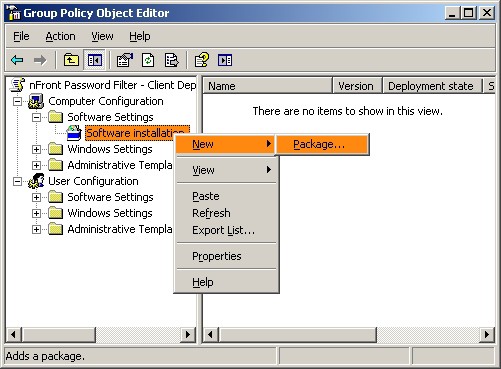Click the Refresh toolbar icon
501x369 pixels.
click(x=148, y=60)
